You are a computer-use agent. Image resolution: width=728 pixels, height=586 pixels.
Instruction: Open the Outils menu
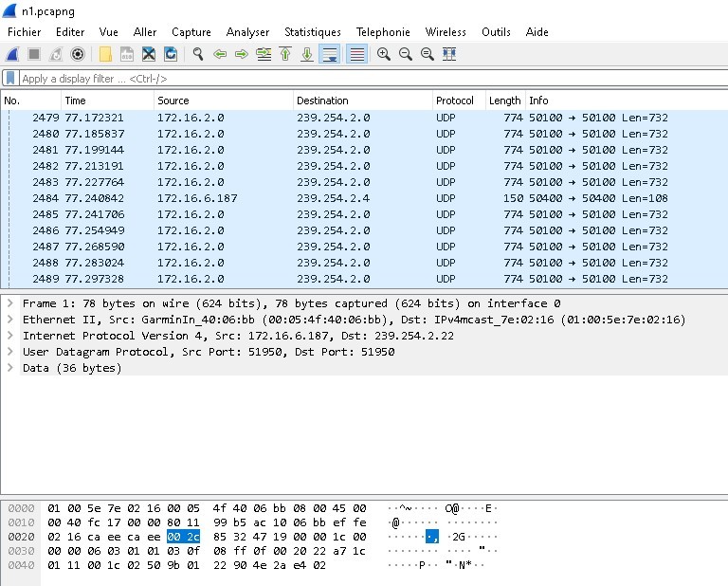click(x=496, y=32)
